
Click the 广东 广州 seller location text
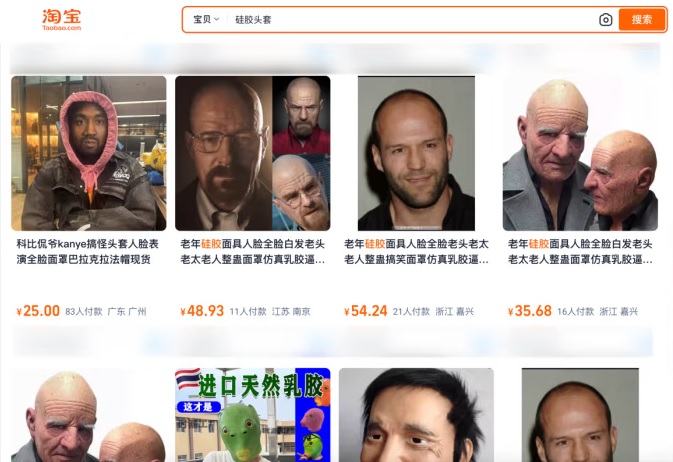127,312
